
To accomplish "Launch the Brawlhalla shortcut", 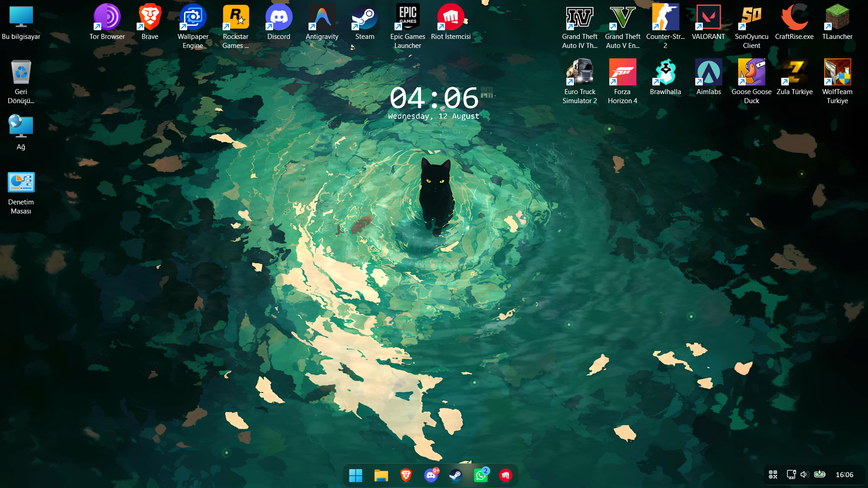I will [x=665, y=77].
